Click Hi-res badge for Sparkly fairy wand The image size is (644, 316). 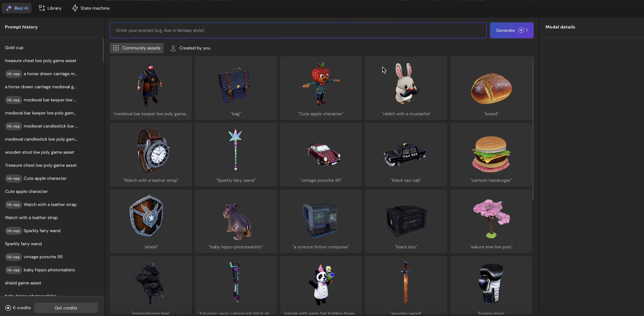(x=14, y=231)
